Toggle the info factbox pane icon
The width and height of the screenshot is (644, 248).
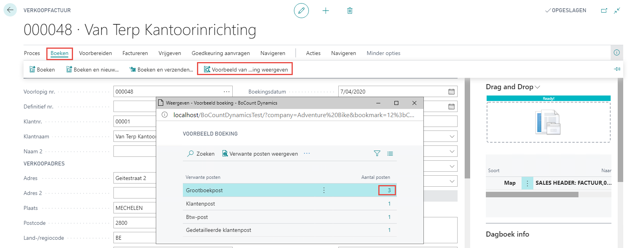617,53
